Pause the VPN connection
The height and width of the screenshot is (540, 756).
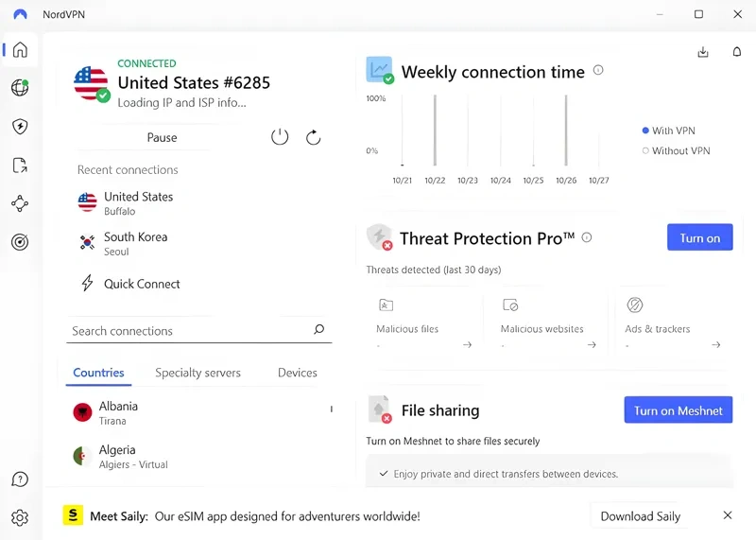click(x=162, y=137)
